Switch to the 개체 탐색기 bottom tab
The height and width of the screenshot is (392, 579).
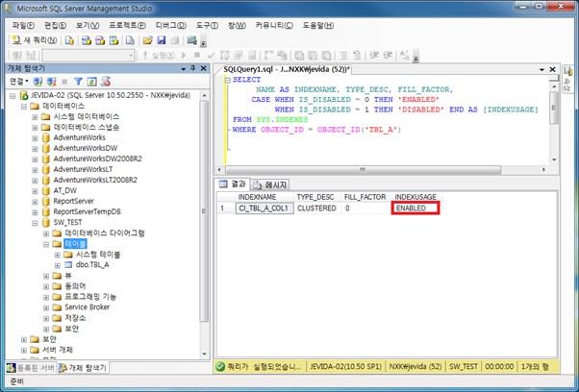[x=84, y=367]
